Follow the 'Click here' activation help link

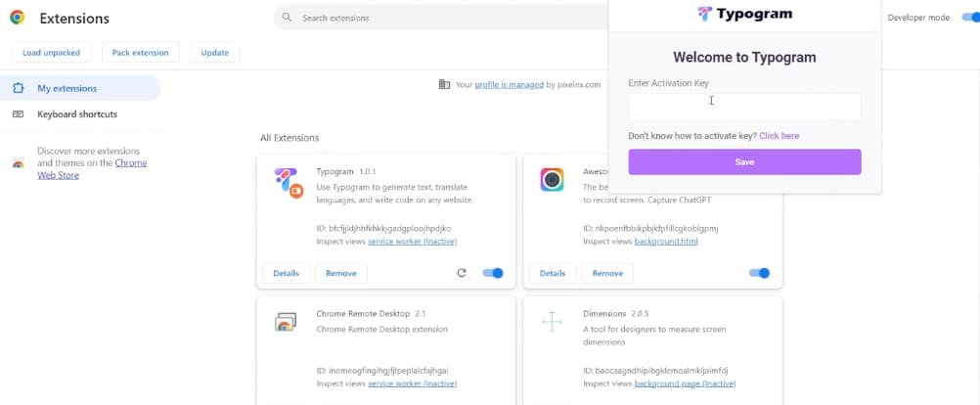779,136
